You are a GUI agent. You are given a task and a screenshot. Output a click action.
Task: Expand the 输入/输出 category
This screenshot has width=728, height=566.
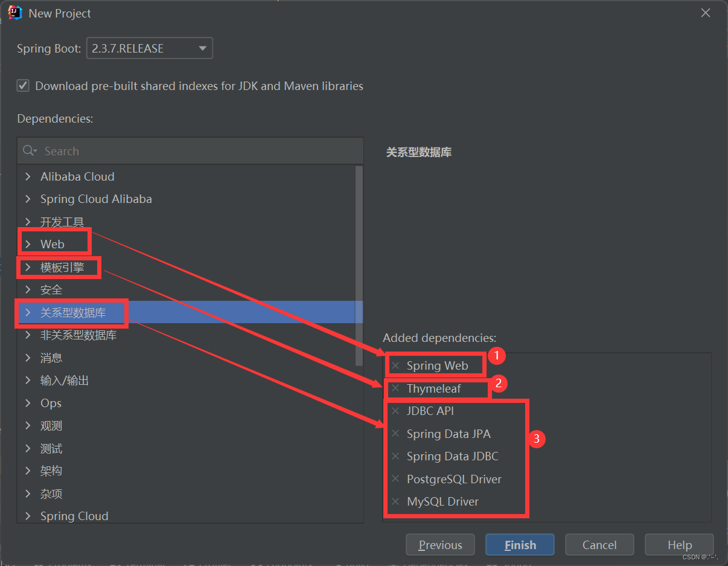click(x=28, y=380)
